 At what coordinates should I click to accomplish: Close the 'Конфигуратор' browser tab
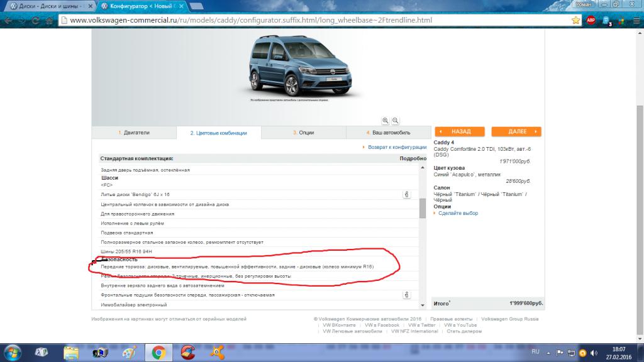pyautogui.click(x=181, y=6)
